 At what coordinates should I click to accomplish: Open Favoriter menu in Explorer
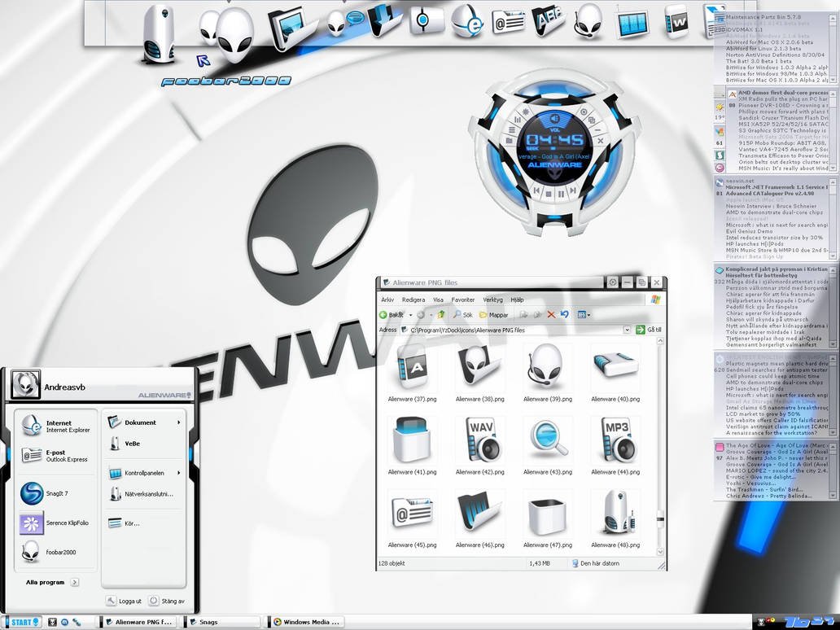click(463, 300)
